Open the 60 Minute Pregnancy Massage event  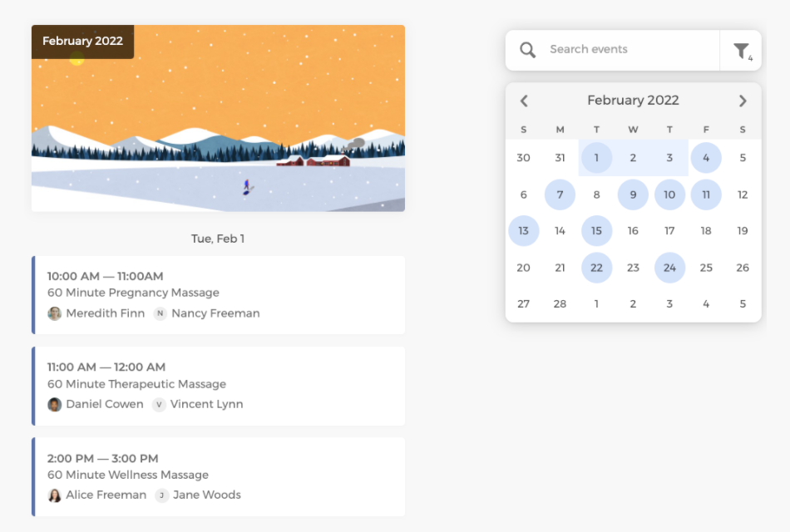[x=216, y=294]
